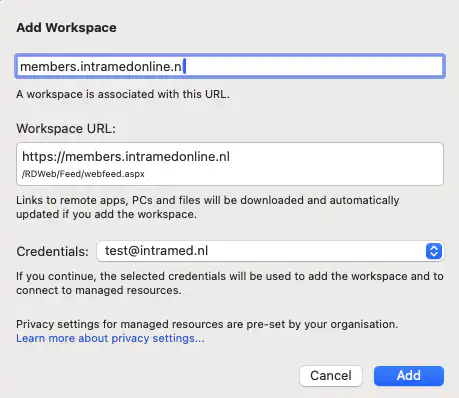459x398 pixels.
Task: Click the Add Workspace dialog title
Action: [66, 27]
